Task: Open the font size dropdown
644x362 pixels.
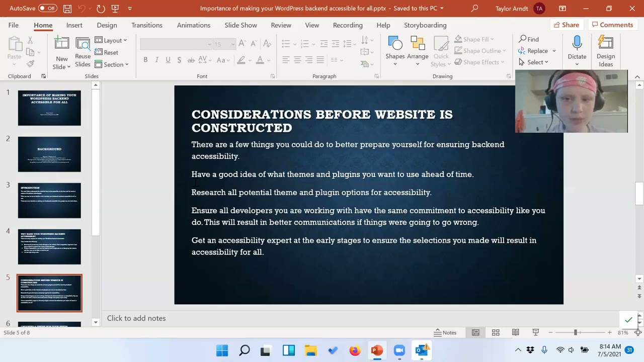Action: click(x=232, y=44)
